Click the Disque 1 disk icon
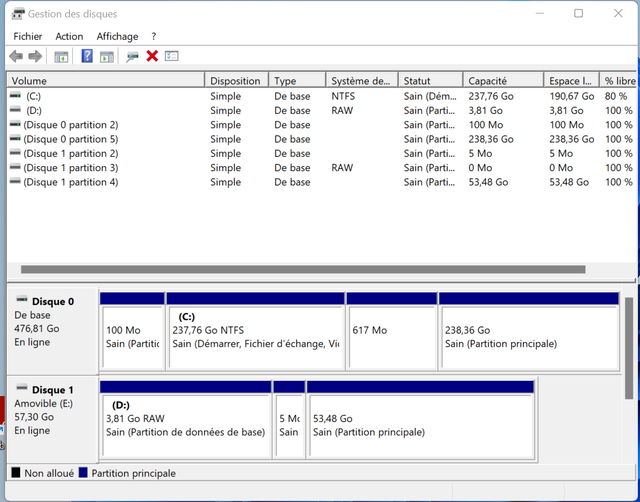640x502 pixels. click(x=22, y=387)
